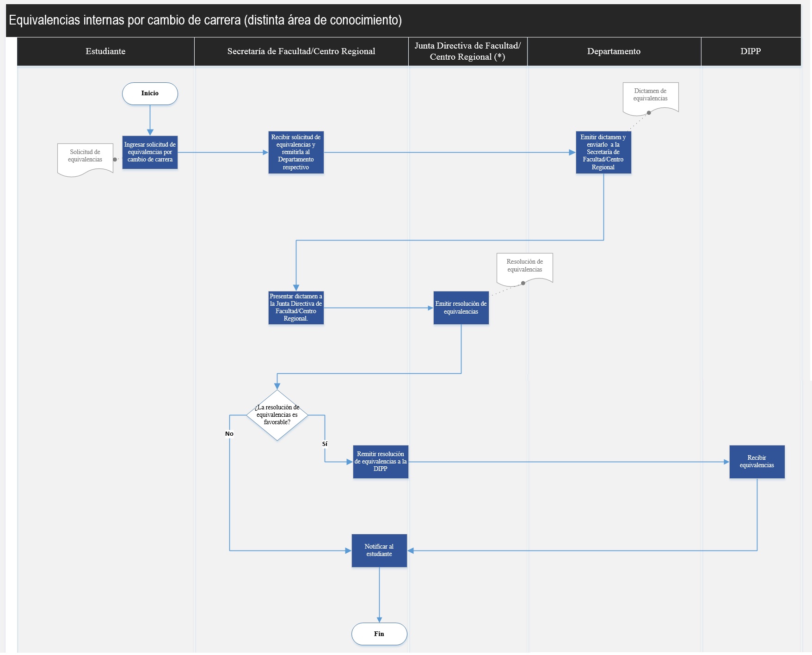Click the Solicitud de equivalencias document shape
The width and height of the screenshot is (812, 655).
click(85, 157)
